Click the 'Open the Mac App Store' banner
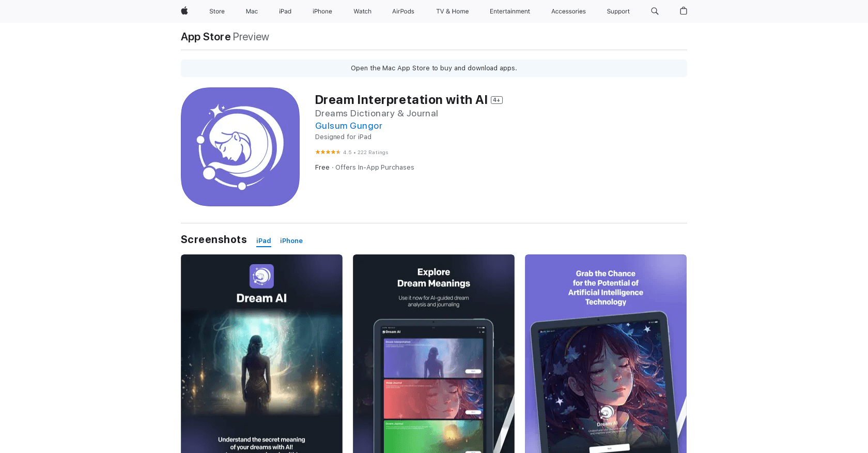Image resolution: width=868 pixels, height=453 pixels. point(434,68)
